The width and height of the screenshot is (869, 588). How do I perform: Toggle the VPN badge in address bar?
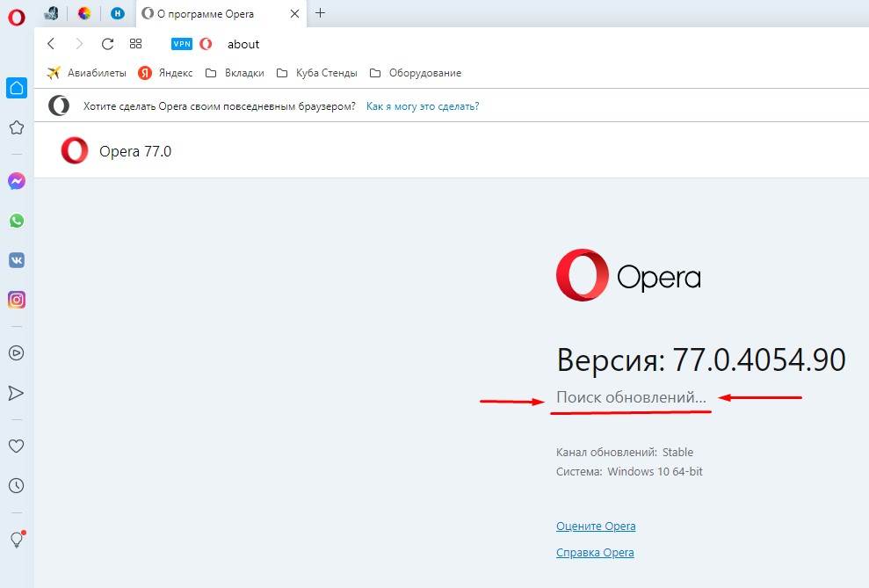pos(182,44)
